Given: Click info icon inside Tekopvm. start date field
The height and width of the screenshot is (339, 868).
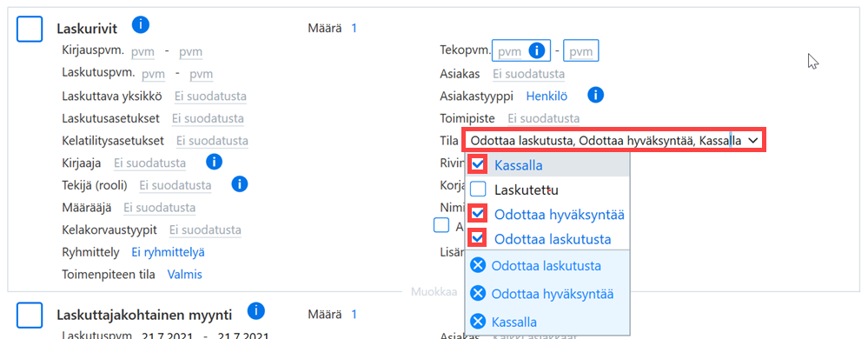Looking at the screenshot, I should [536, 51].
